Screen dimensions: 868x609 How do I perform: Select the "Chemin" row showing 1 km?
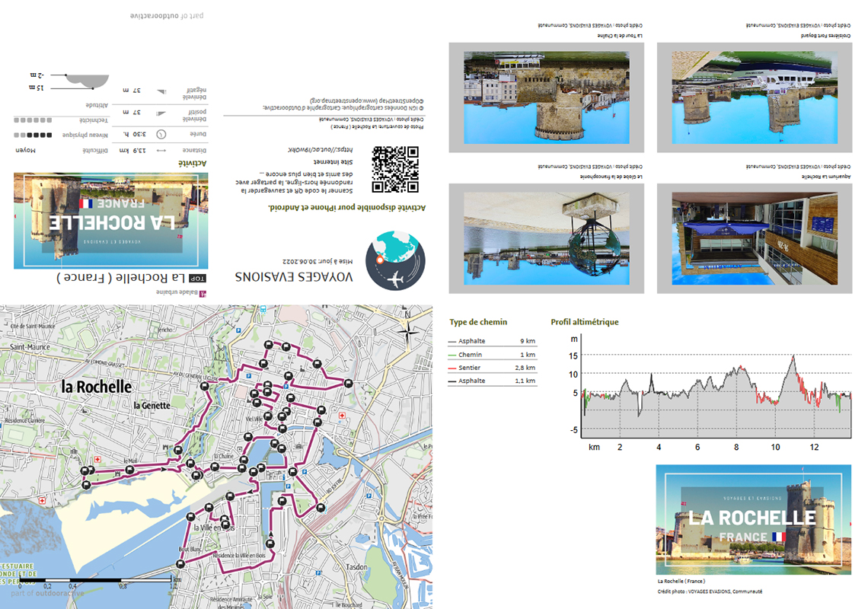[x=492, y=354]
